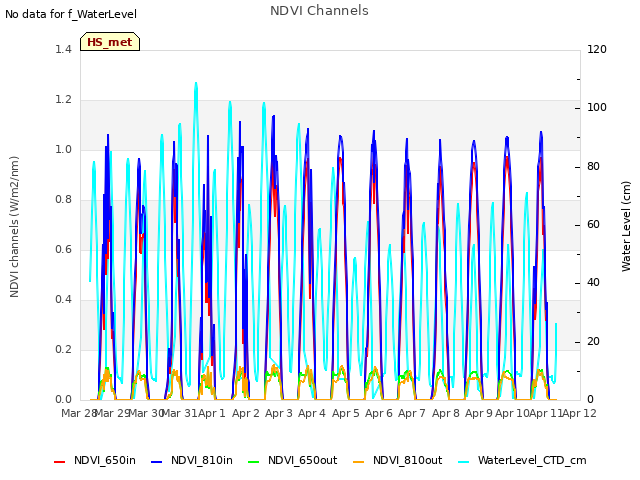Toggle the NDVI_650in legend entry
The width and height of the screenshot is (640, 480).
95,460
